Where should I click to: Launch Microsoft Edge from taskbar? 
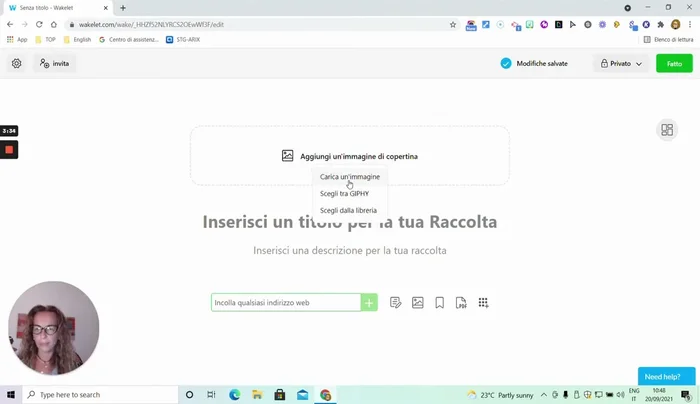(x=234, y=395)
